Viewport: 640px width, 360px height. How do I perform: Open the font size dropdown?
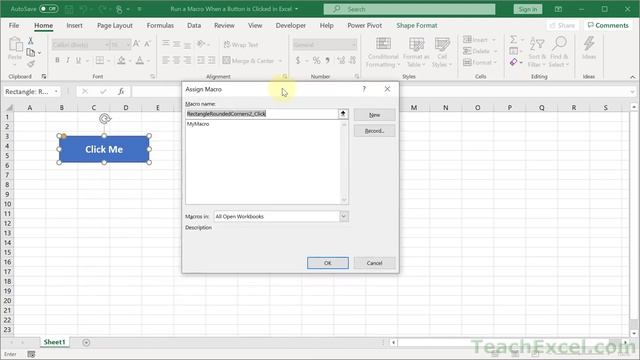coord(128,44)
